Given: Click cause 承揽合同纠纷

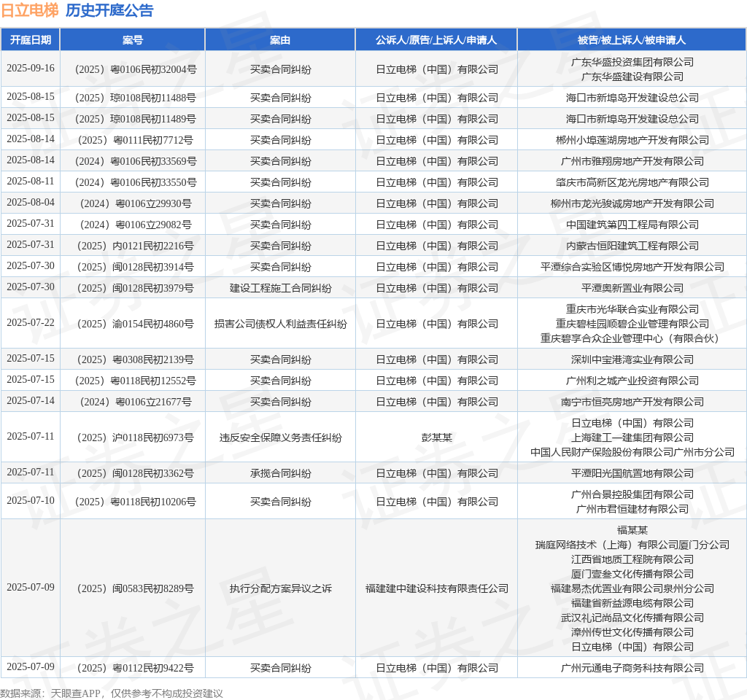Looking at the screenshot, I should tap(280, 473).
